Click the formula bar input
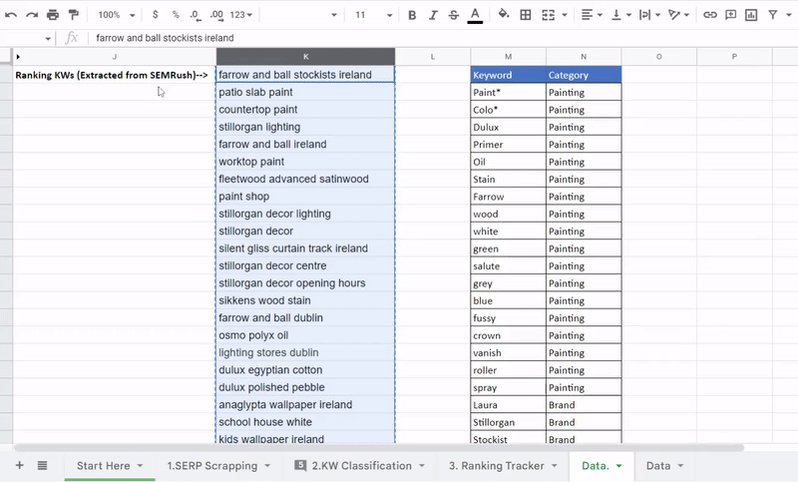 click(x=443, y=38)
